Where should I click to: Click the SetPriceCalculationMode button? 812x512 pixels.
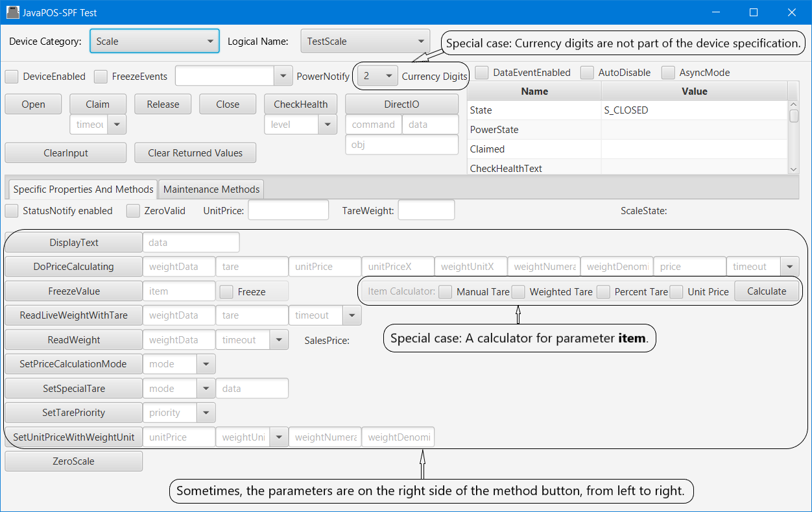pos(74,364)
